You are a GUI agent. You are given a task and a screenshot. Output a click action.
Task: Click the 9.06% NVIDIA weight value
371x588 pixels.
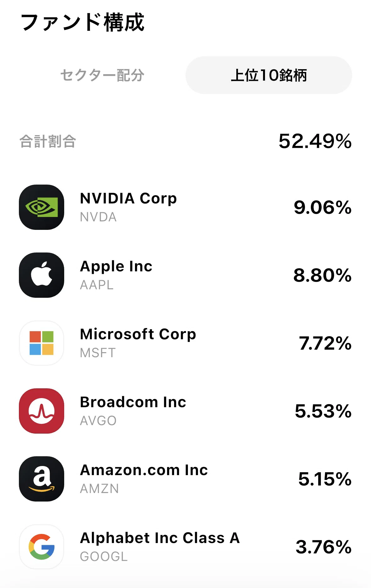pyautogui.click(x=323, y=208)
